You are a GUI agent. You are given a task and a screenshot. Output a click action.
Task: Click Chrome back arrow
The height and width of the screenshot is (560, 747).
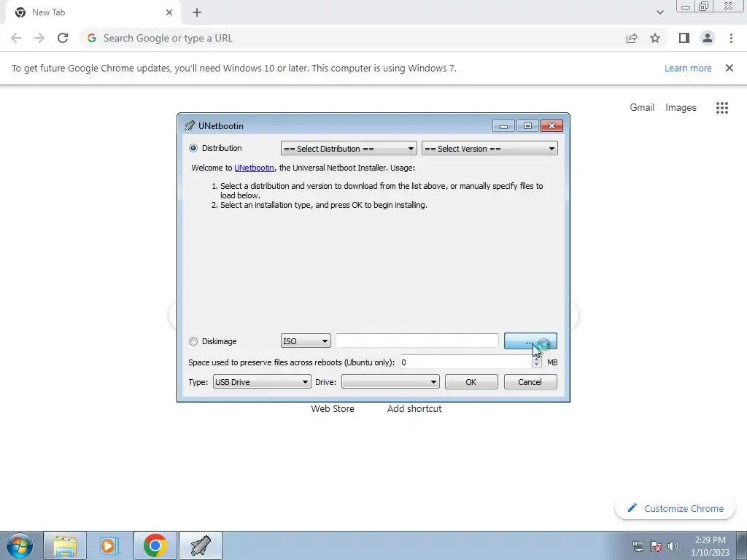[x=16, y=38]
